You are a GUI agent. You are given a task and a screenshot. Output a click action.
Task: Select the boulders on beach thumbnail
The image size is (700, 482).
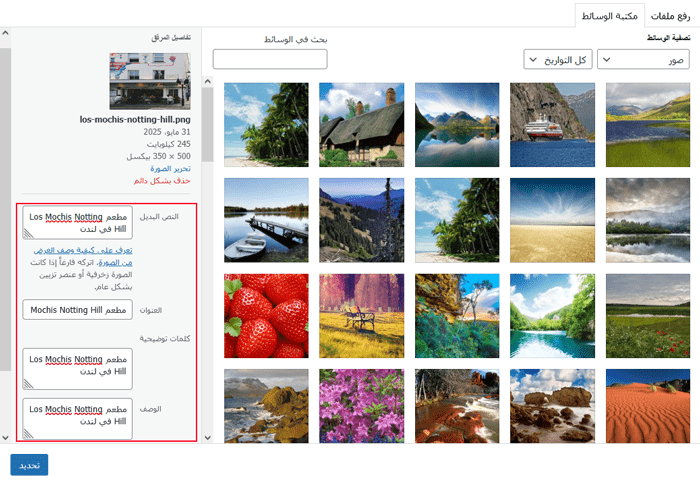tap(553, 406)
